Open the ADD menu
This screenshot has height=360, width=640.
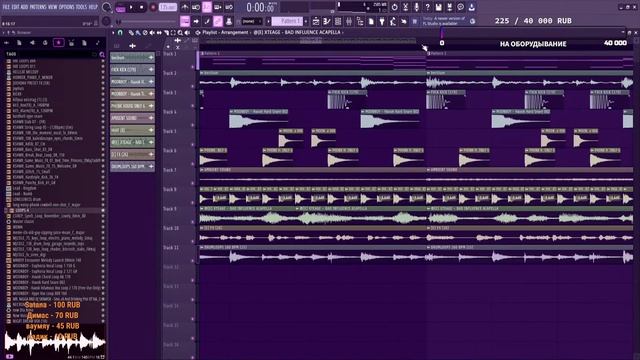[24, 7]
